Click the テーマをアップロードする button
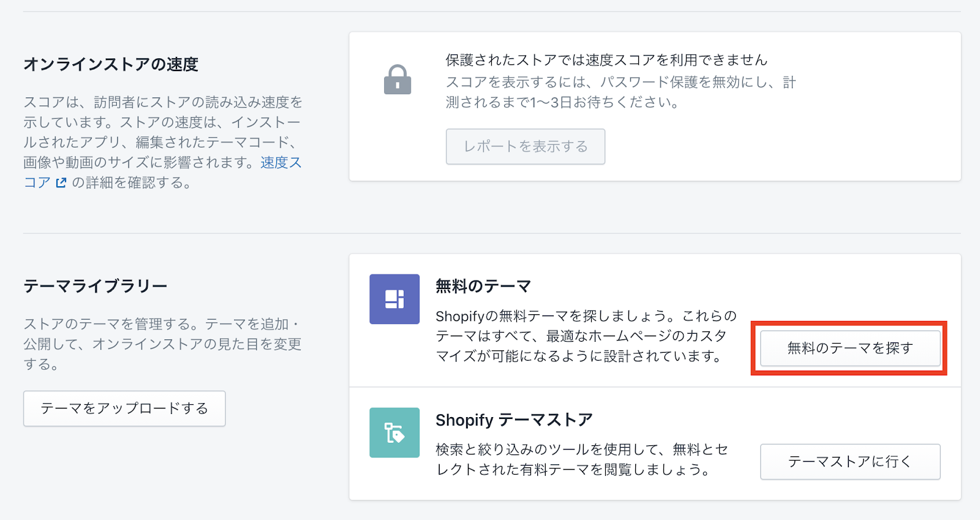 pos(124,409)
